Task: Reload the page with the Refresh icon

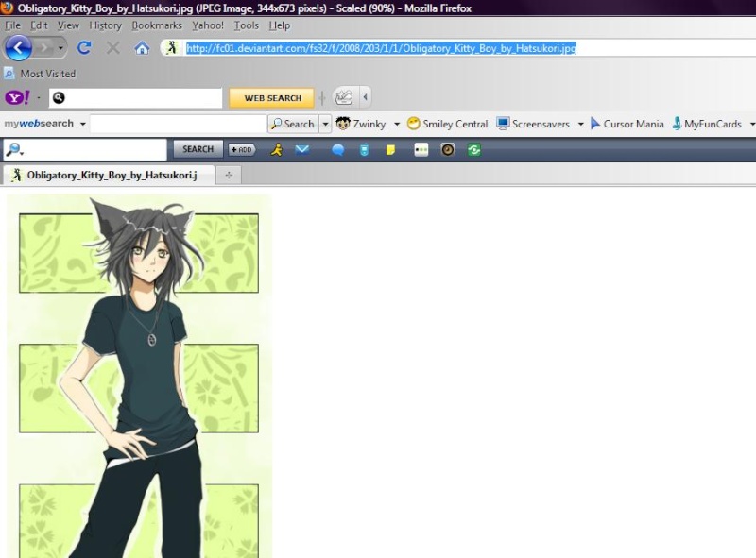Action: point(84,48)
